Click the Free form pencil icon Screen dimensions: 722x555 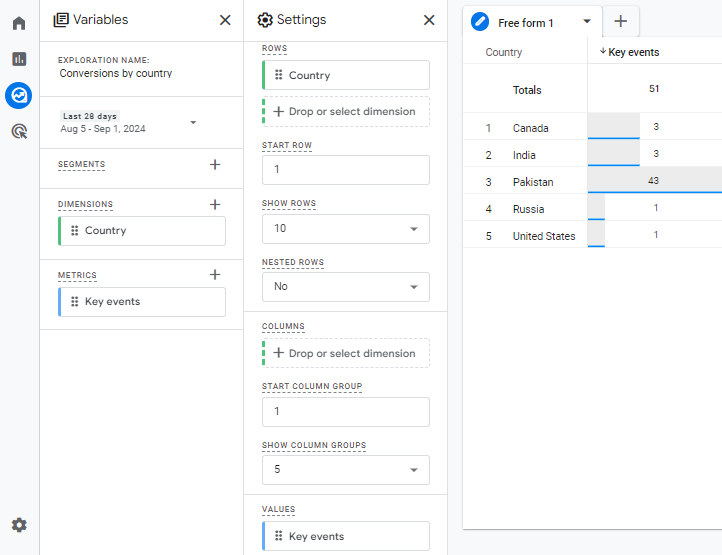[479, 22]
